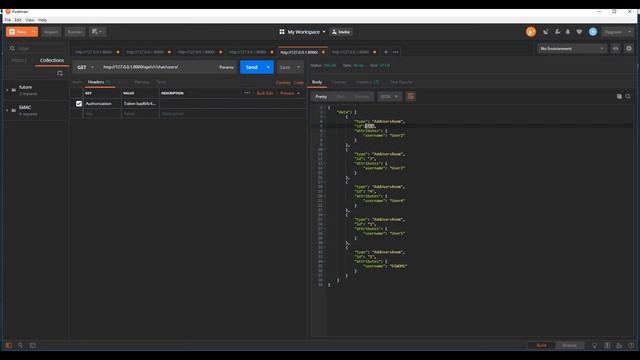Click the heart icon in header
Image resolution: width=640 pixels, height=360 pixels.
[x=579, y=32]
